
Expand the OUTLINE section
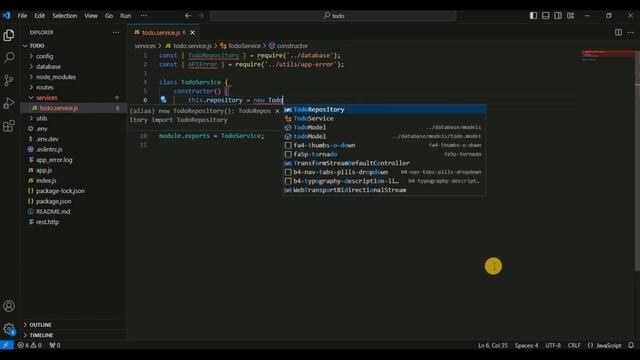click(x=73, y=325)
